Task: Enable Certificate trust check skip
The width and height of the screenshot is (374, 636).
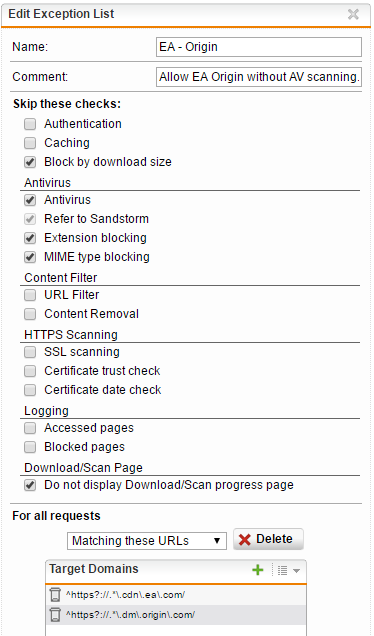Action: click(30, 371)
